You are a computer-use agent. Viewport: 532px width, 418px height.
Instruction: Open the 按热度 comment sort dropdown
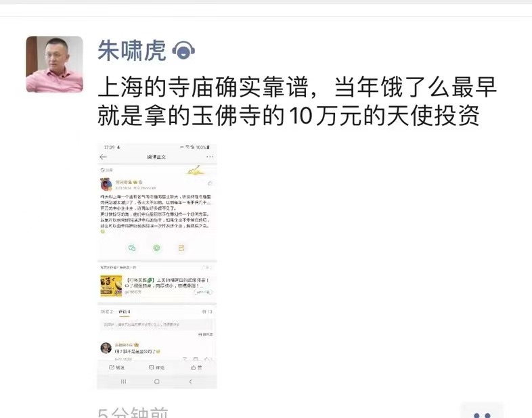(205, 334)
